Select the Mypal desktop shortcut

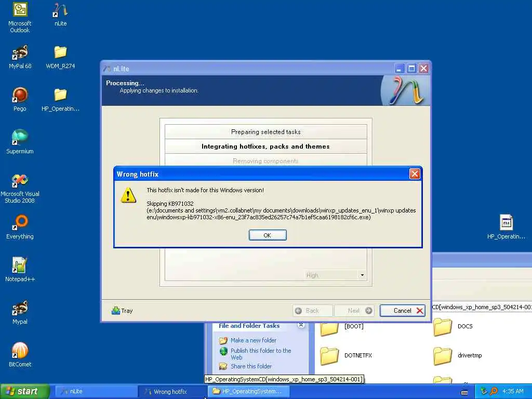pos(20,312)
